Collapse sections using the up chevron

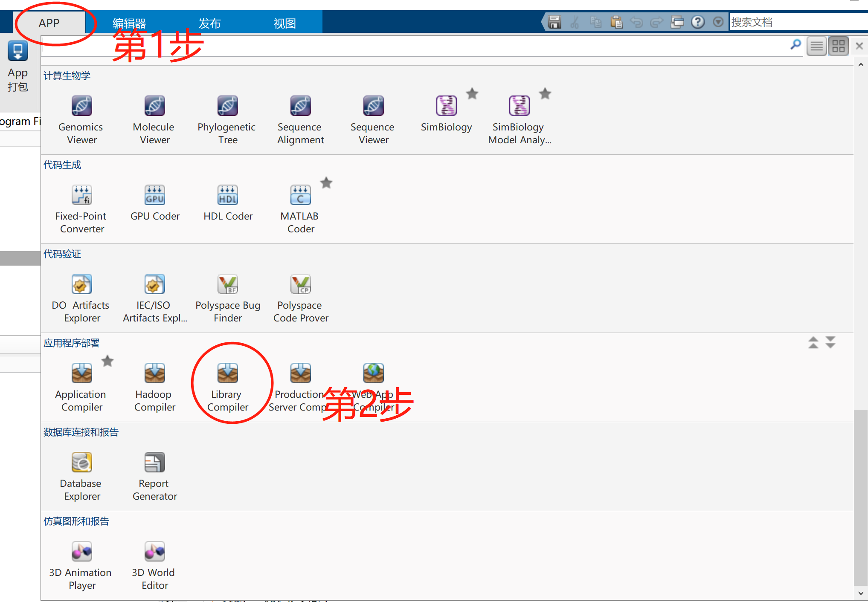[813, 342]
